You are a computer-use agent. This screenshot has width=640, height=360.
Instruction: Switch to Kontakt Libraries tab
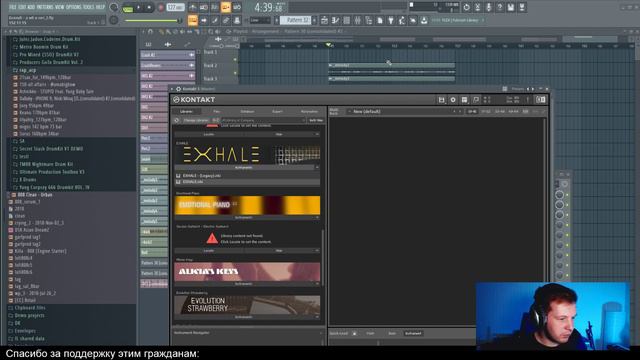tap(187, 111)
